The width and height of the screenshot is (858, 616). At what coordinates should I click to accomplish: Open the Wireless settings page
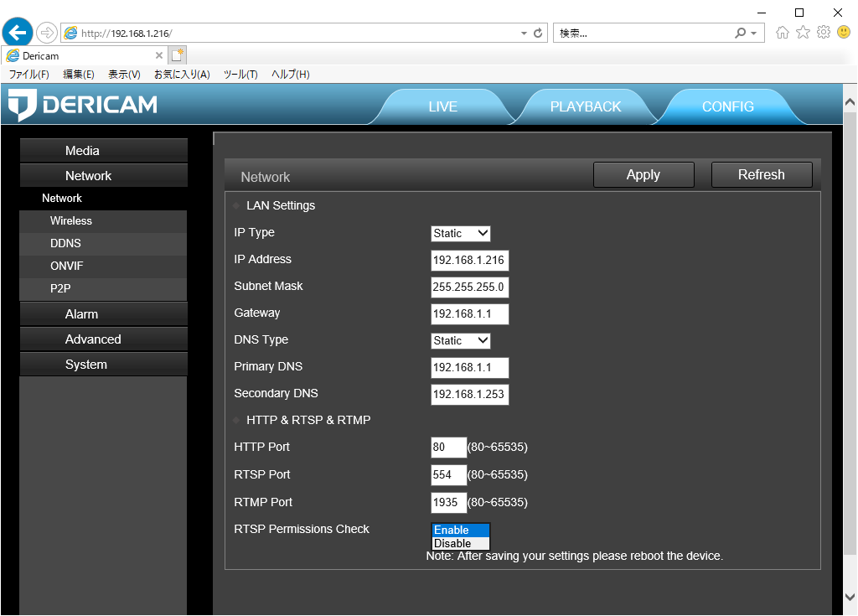[x=103, y=220]
